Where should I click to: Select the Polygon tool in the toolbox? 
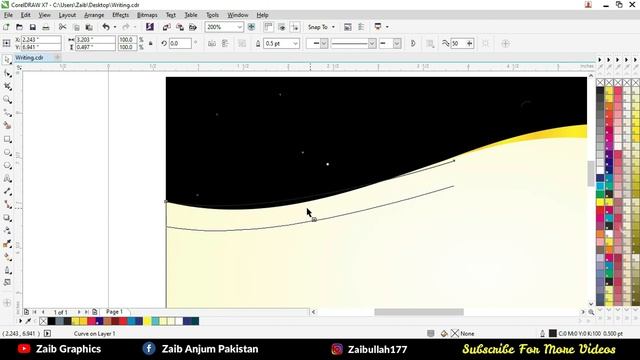[7, 165]
